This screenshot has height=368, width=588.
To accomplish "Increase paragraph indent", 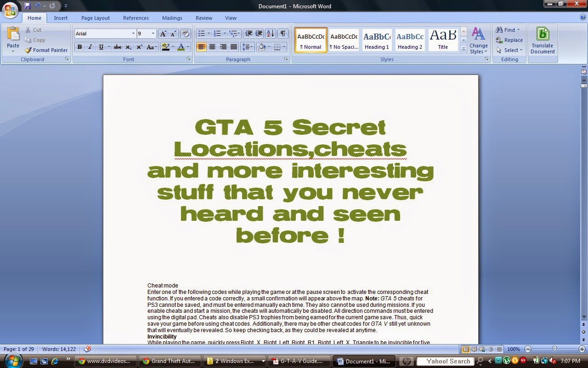I will pyautogui.click(x=259, y=34).
